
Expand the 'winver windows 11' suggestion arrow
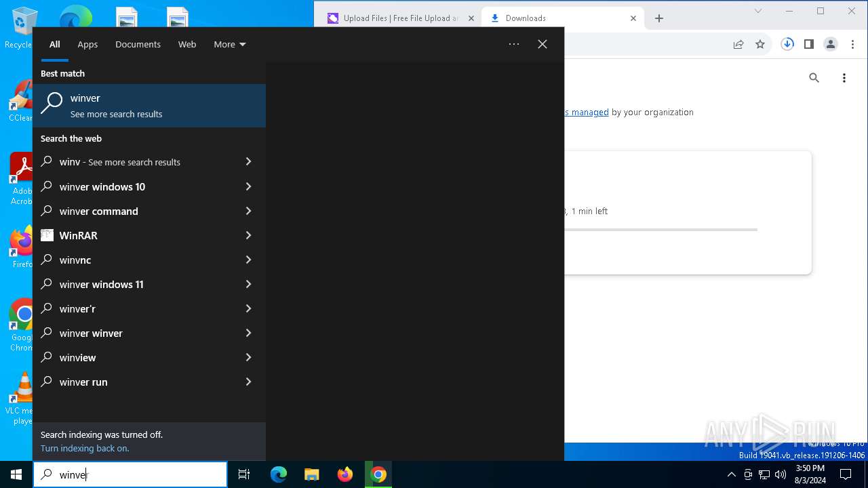click(x=248, y=284)
